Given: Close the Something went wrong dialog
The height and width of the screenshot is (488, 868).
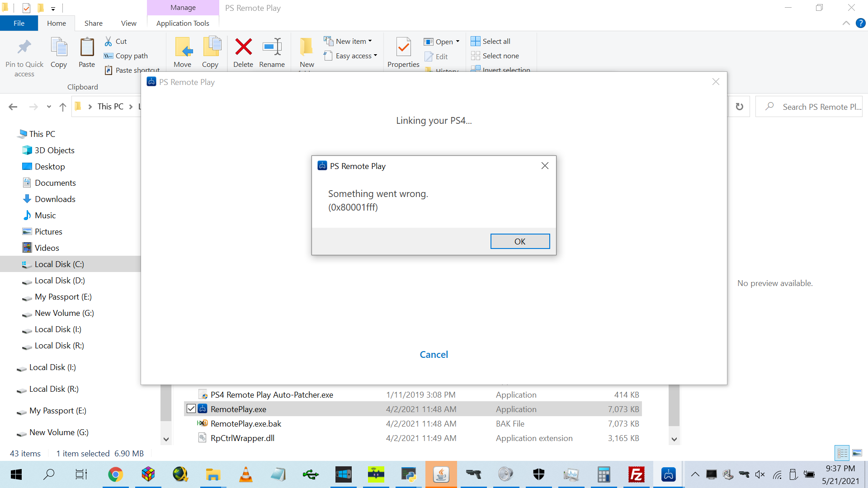Looking at the screenshot, I should click(545, 166).
